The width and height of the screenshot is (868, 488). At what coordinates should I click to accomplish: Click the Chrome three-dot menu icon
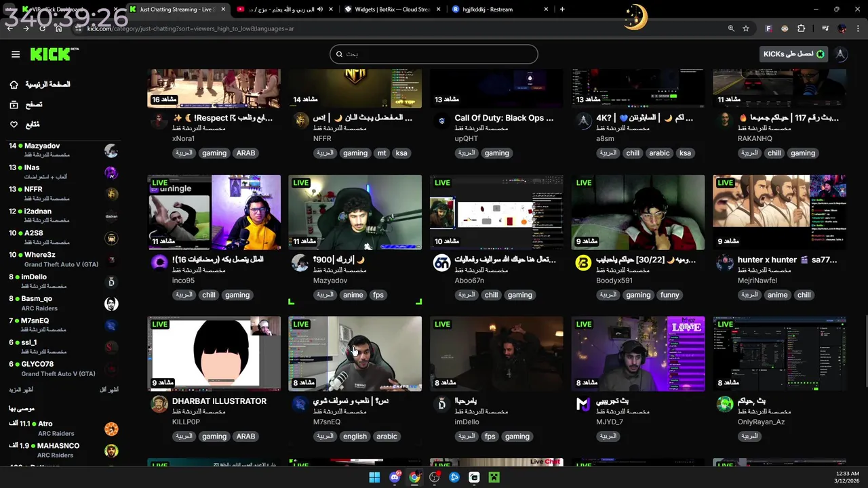click(x=859, y=28)
